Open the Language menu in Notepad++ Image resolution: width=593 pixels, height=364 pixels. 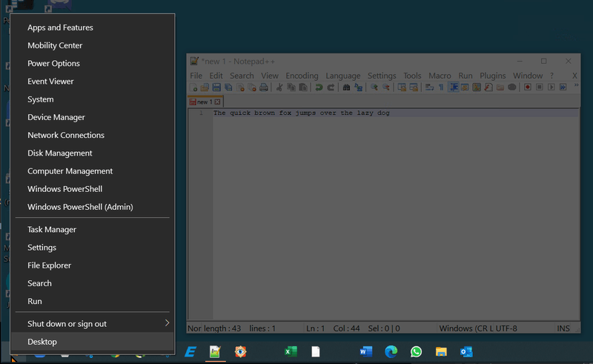coord(343,76)
